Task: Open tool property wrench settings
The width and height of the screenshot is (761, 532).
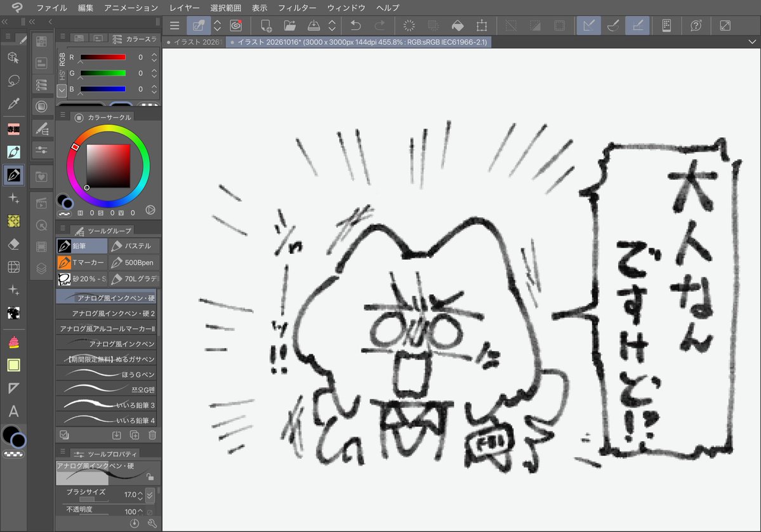Action: coord(152,523)
